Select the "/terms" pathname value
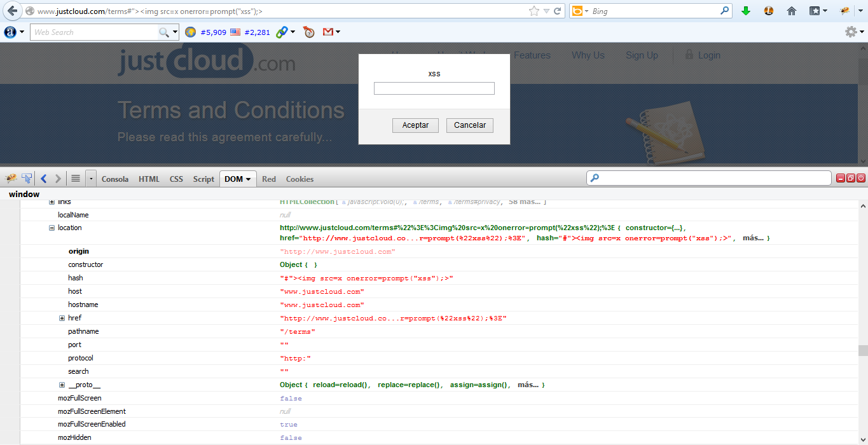The width and height of the screenshot is (868, 445). coord(297,332)
